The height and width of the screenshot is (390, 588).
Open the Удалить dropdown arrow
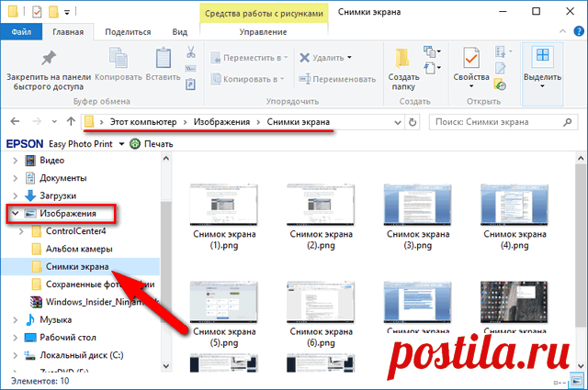pos(349,58)
